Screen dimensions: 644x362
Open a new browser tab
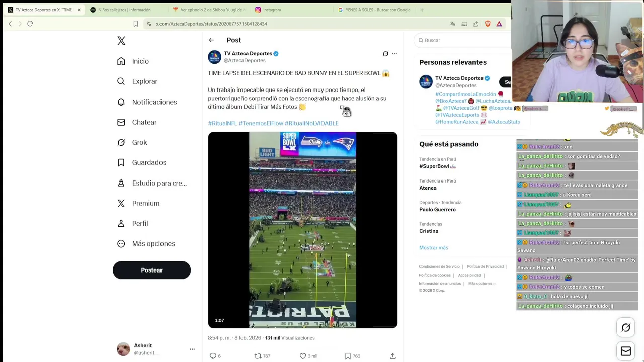pos(422,10)
